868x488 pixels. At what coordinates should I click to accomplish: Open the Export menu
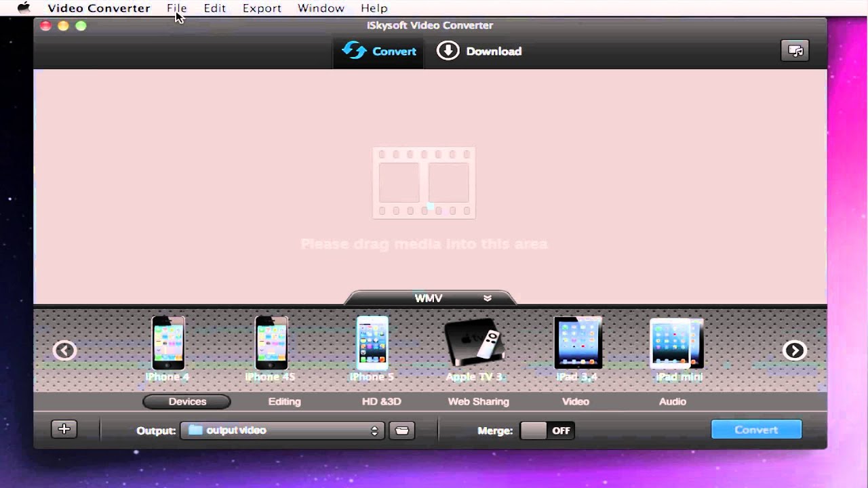coord(262,8)
